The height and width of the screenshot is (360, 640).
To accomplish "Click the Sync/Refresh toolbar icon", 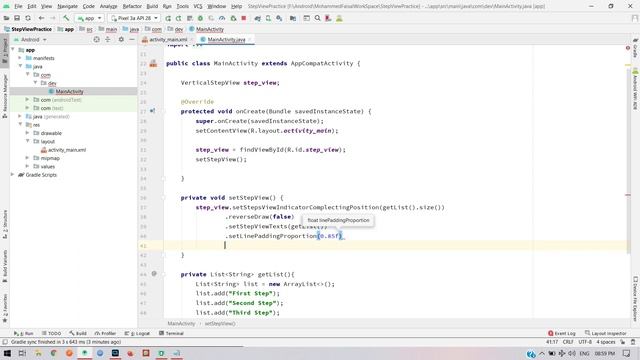I will coord(28,18).
